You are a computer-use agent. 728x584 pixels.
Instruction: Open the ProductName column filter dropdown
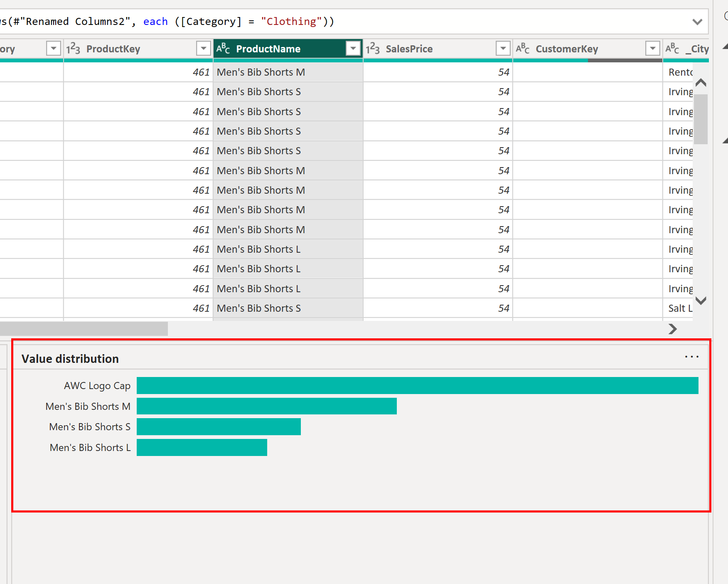coord(353,49)
